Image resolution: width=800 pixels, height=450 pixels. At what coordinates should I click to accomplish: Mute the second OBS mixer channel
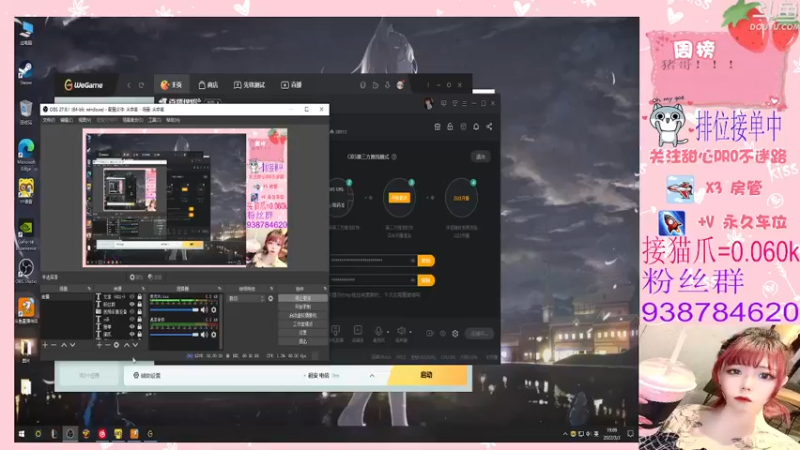[x=205, y=335]
